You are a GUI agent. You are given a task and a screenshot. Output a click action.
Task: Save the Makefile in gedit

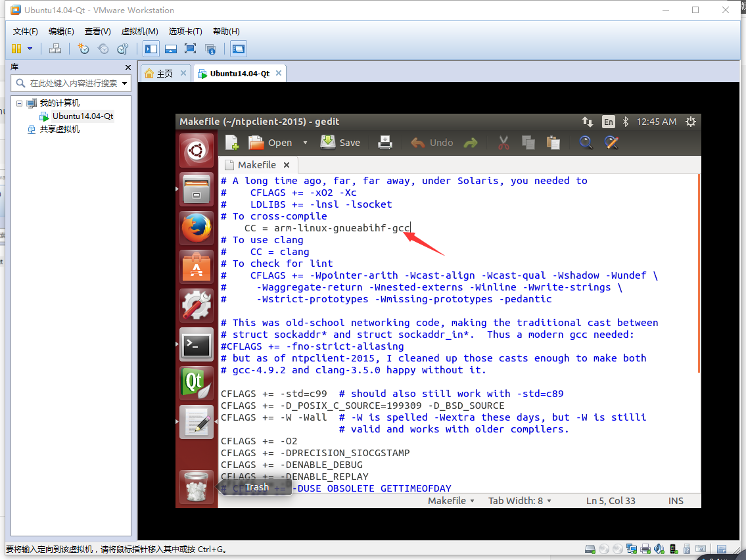pos(340,143)
